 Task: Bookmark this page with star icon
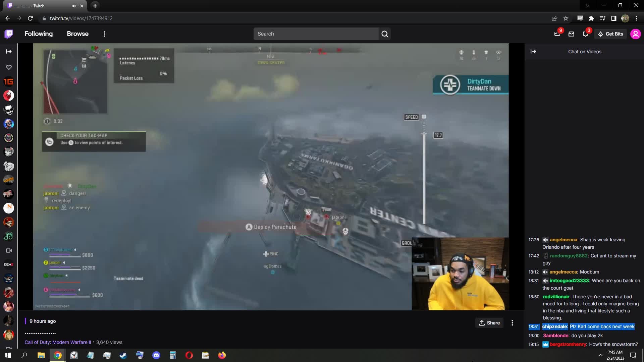[x=566, y=18]
